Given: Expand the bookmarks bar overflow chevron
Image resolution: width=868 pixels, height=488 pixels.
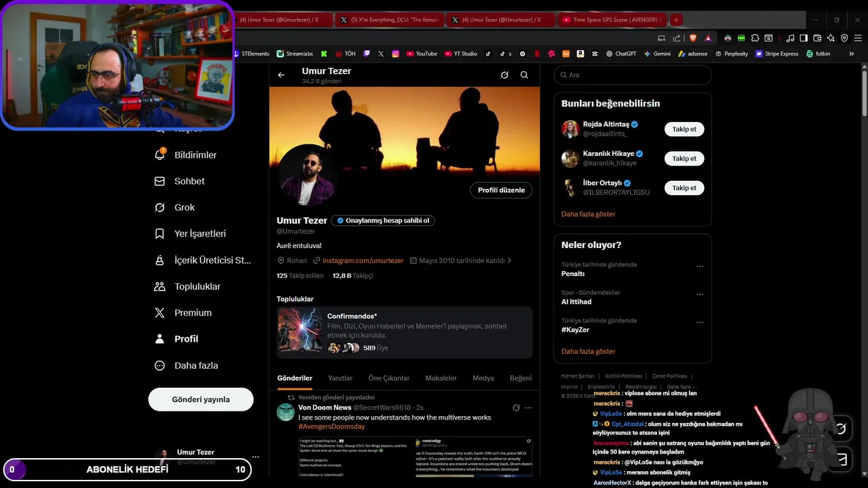Looking at the screenshot, I should coord(852,54).
